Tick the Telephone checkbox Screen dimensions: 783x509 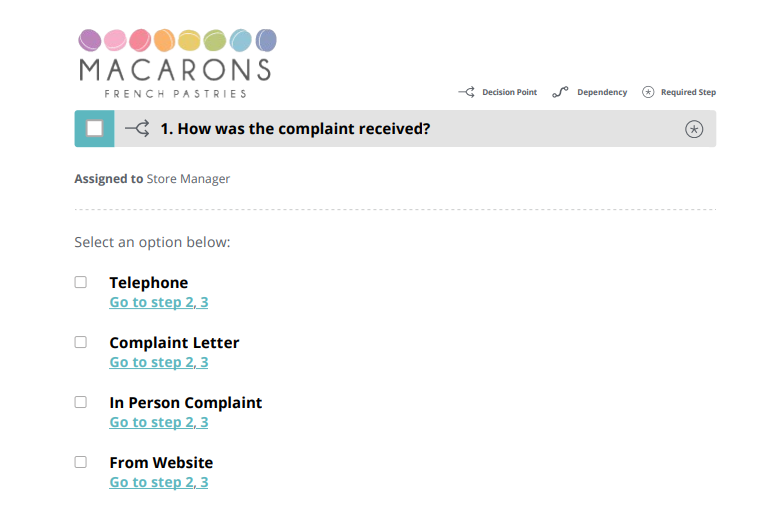[80, 282]
